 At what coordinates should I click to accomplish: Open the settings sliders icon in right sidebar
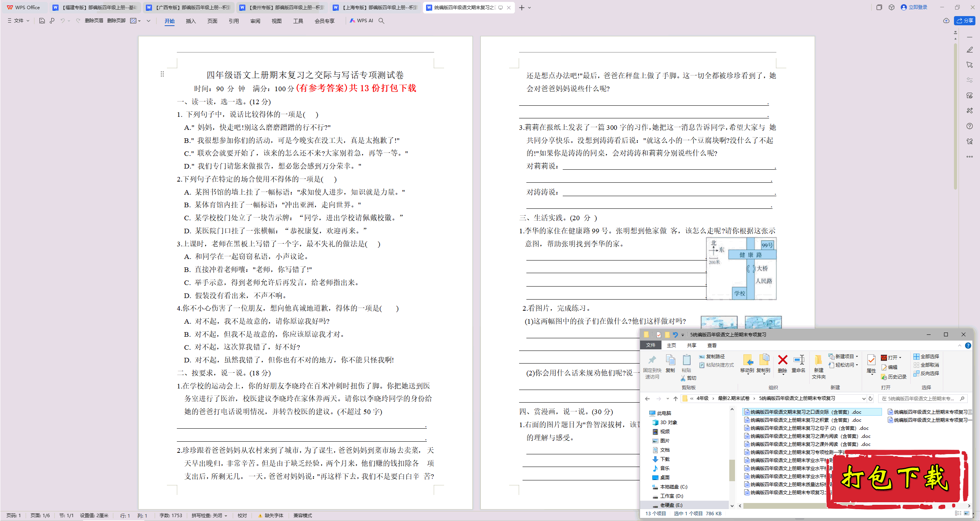[969, 80]
